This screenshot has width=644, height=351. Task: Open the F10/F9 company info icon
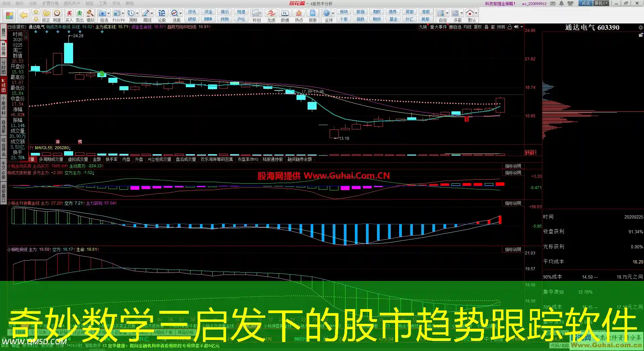click(116, 13)
